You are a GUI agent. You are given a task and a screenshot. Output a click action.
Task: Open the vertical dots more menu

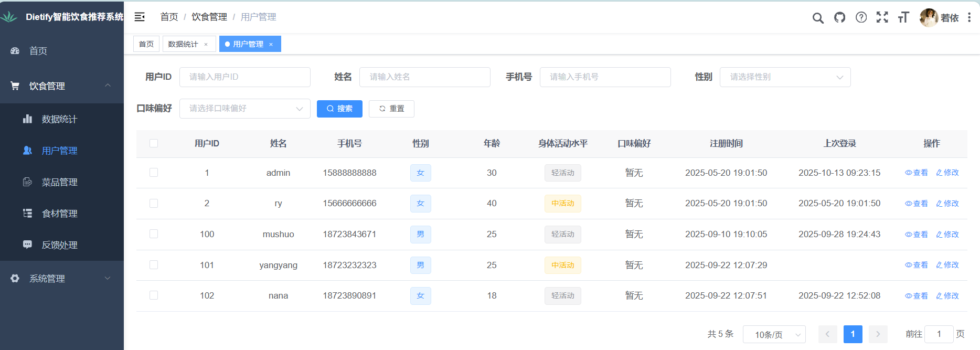[x=969, y=17]
